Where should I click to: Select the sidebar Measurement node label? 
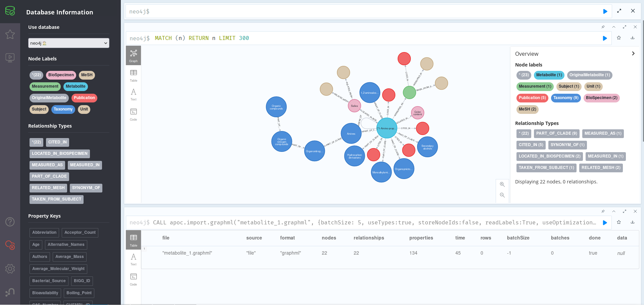pos(45,86)
